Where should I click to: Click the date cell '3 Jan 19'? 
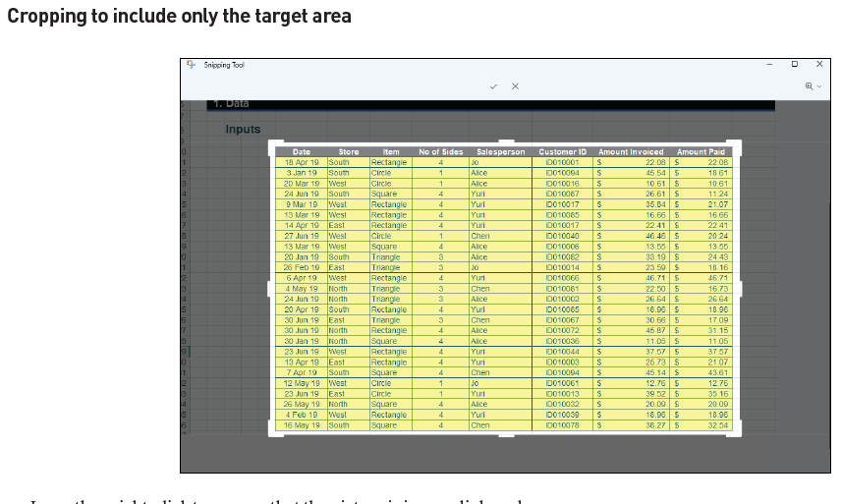(302, 173)
